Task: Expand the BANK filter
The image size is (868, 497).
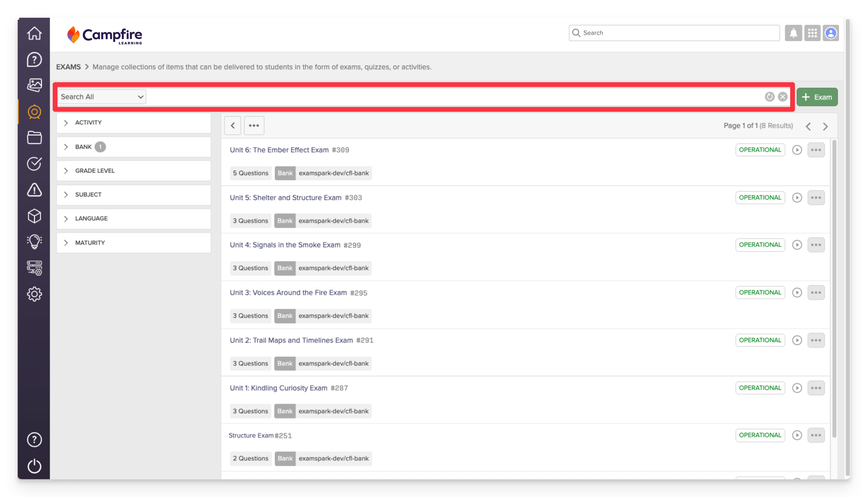Action: click(x=134, y=147)
